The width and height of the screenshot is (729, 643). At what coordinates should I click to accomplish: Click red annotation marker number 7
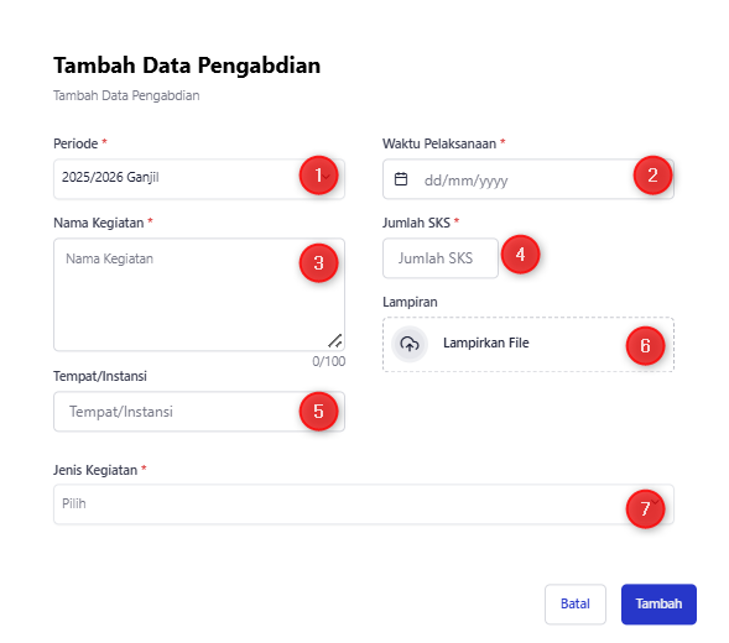tap(645, 509)
